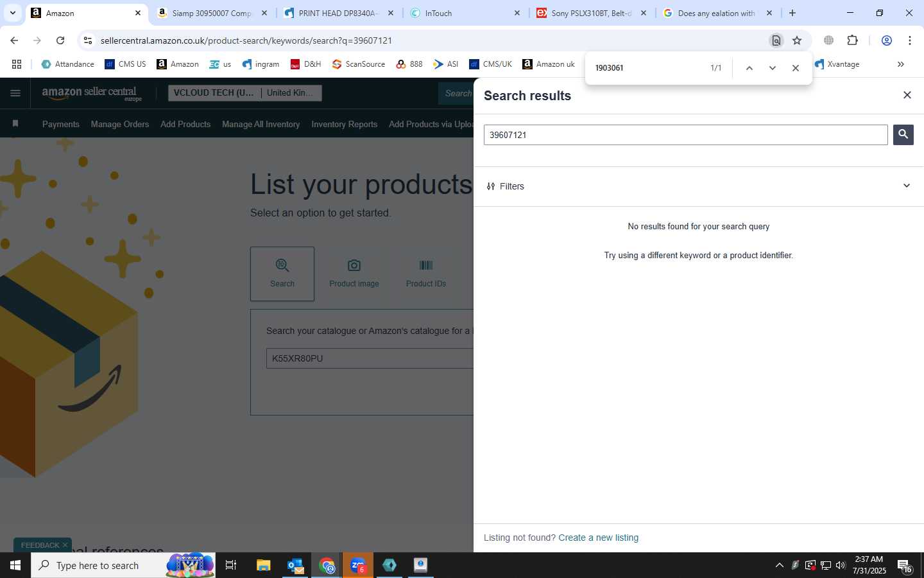924x578 pixels.
Task: Open the VCLOUD TECH account switcher
Action: pos(244,93)
